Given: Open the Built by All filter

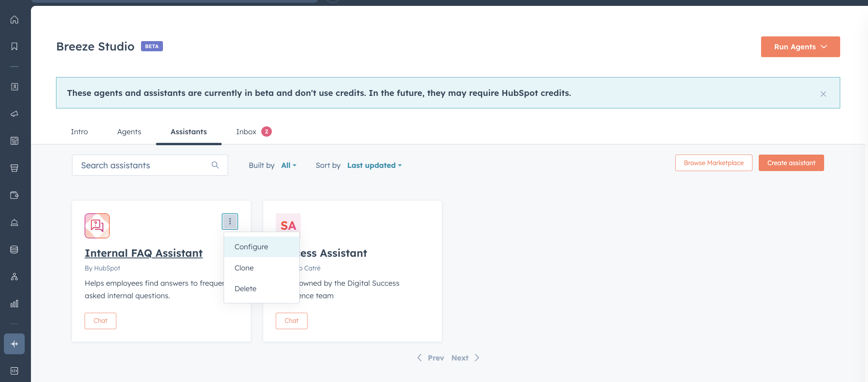Looking at the screenshot, I should [289, 166].
